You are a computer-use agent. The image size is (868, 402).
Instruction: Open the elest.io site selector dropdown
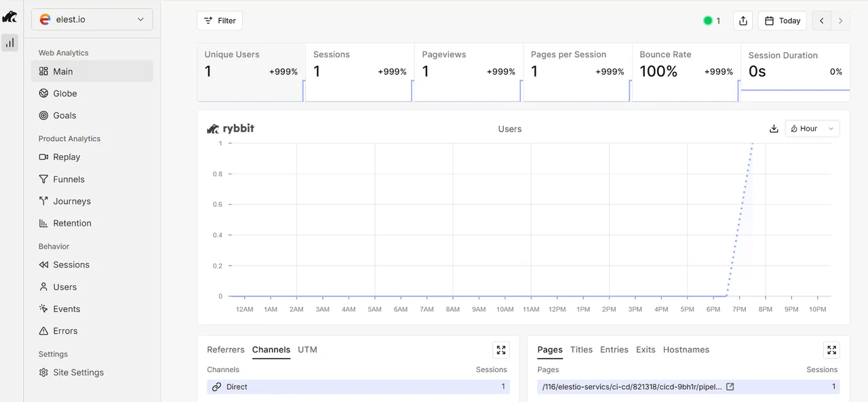(x=92, y=20)
